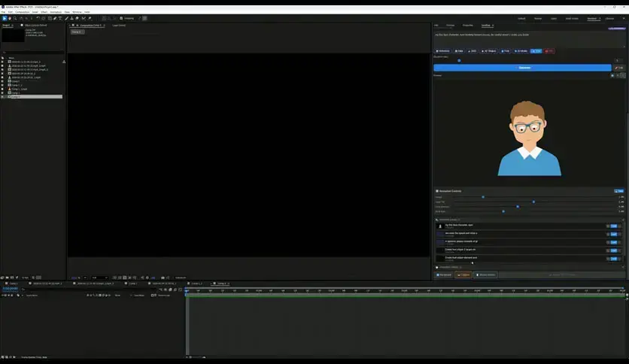Select the Pen tool
Viewport: 629px width, 364px height.
coord(55,18)
